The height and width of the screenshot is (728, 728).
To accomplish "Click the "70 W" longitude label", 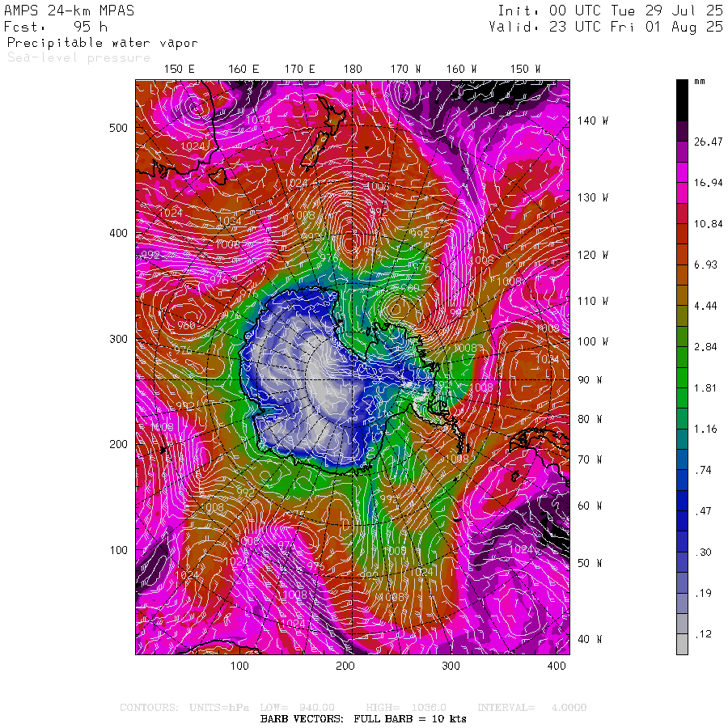I will [x=590, y=459].
